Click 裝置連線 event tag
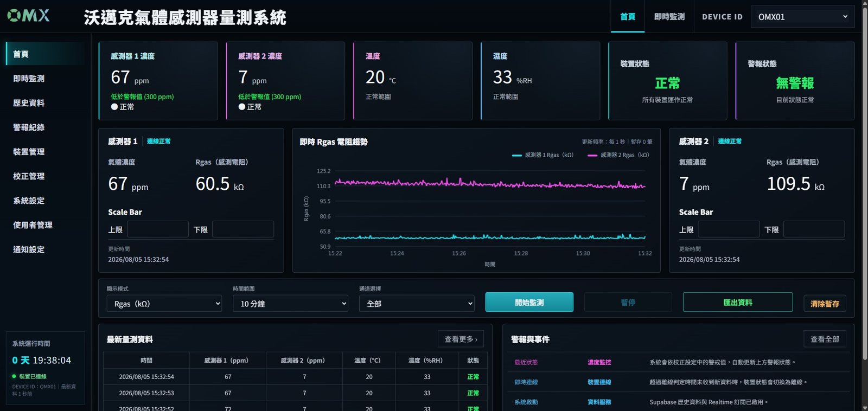This screenshot has height=411, width=868. click(599, 382)
